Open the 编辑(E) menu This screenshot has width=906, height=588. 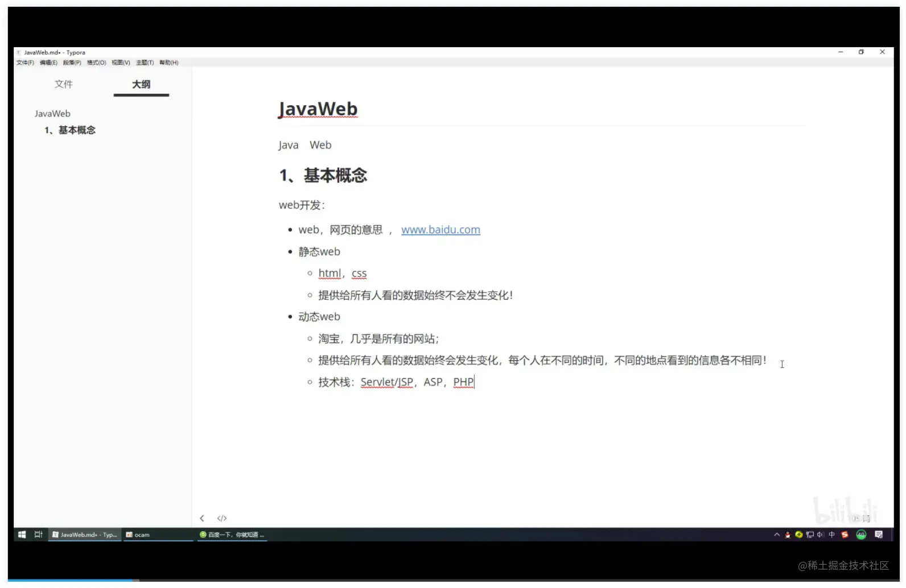pos(48,63)
